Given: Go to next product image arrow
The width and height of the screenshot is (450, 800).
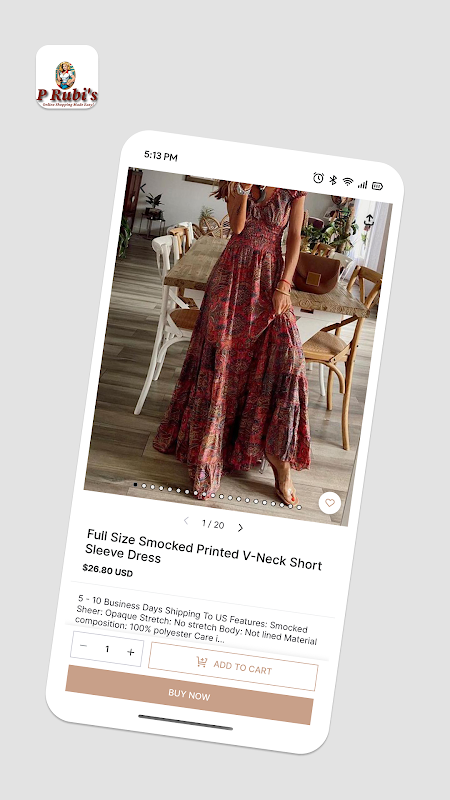Looking at the screenshot, I should 240,528.
